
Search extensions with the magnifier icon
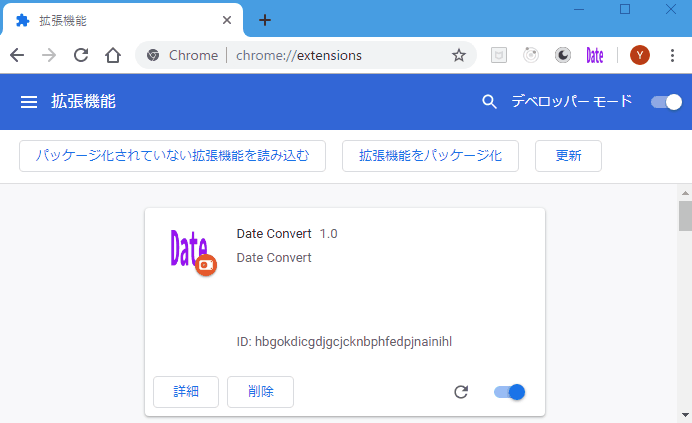489,102
